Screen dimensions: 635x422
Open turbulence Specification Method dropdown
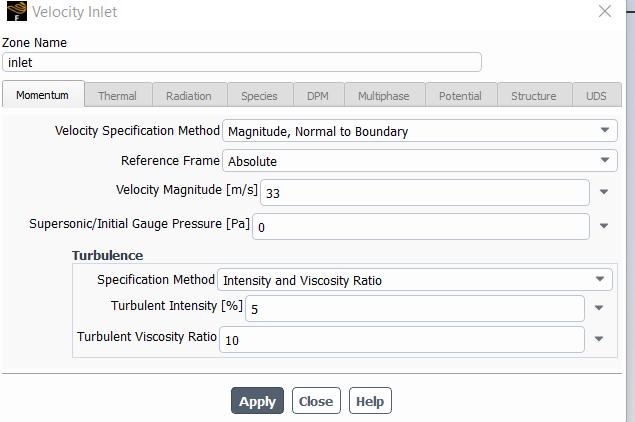[599, 280]
